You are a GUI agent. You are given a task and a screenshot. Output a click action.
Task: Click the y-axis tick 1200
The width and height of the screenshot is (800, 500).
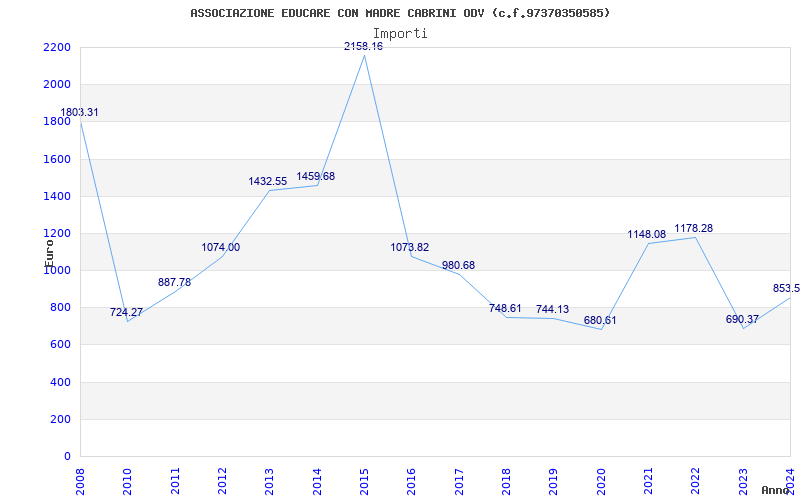(57, 233)
